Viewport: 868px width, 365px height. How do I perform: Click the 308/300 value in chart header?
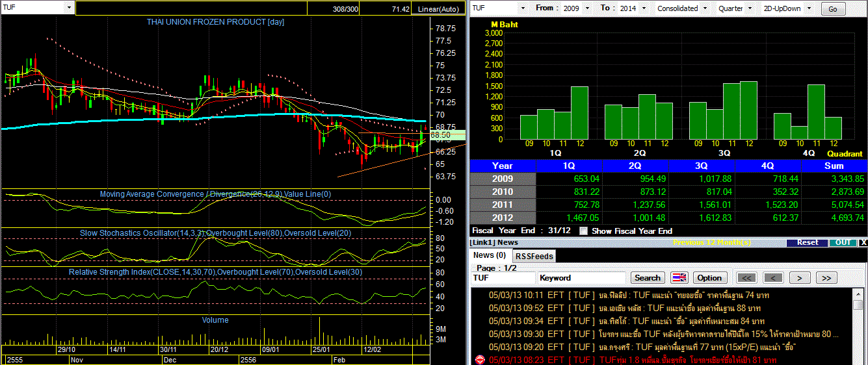coord(345,9)
